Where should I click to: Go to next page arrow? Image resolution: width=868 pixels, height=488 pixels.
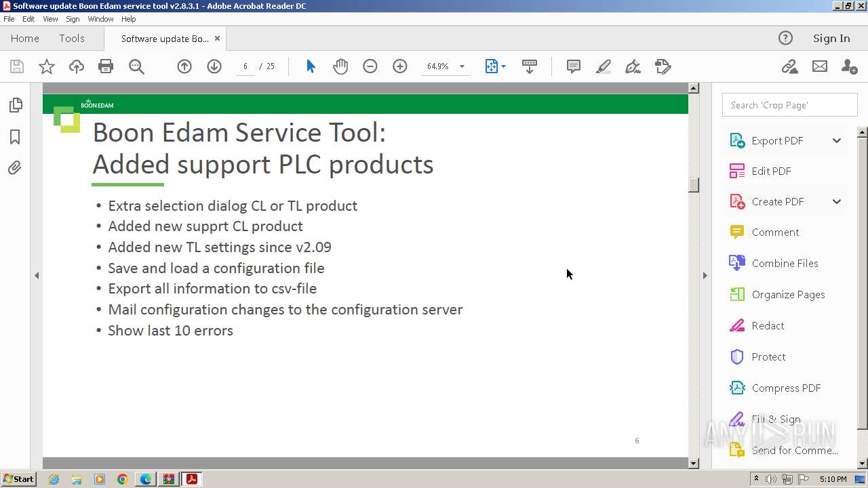point(214,66)
